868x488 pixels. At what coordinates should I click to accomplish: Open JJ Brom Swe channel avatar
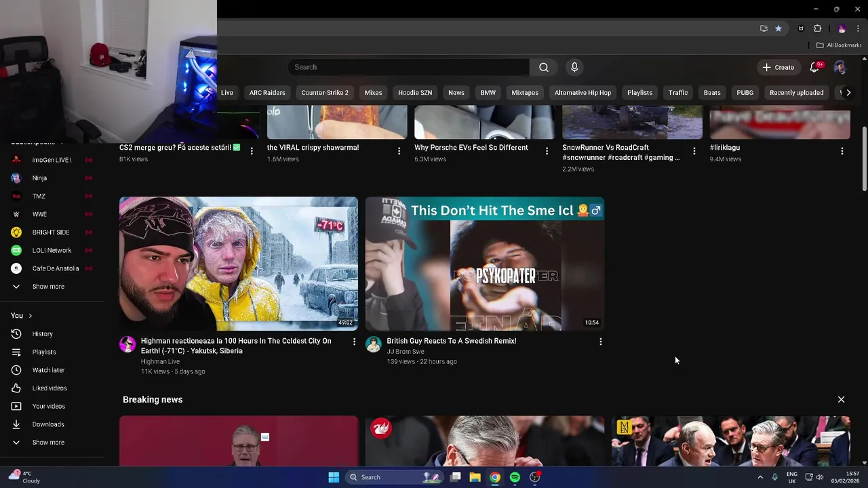tap(374, 344)
